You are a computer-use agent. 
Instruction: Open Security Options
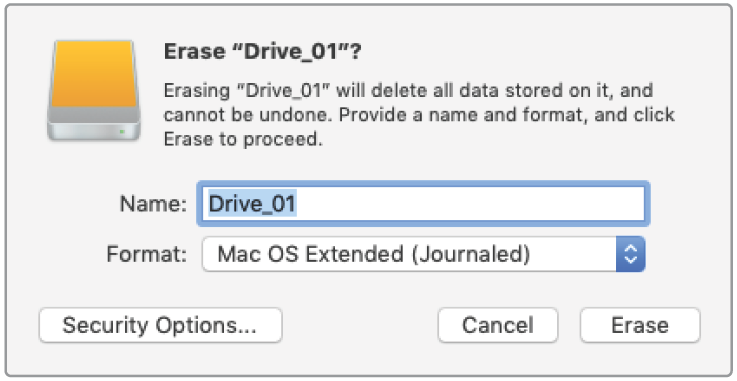click(x=160, y=325)
